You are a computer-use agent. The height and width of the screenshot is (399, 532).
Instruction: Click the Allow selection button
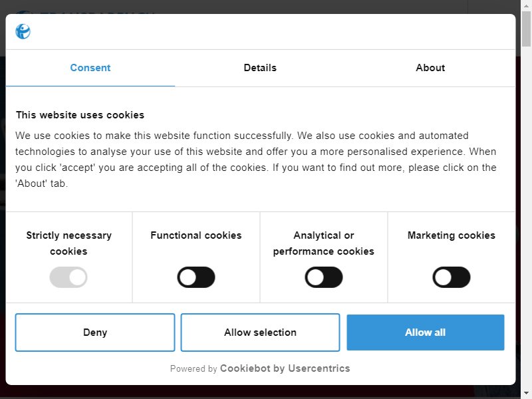[260, 332]
